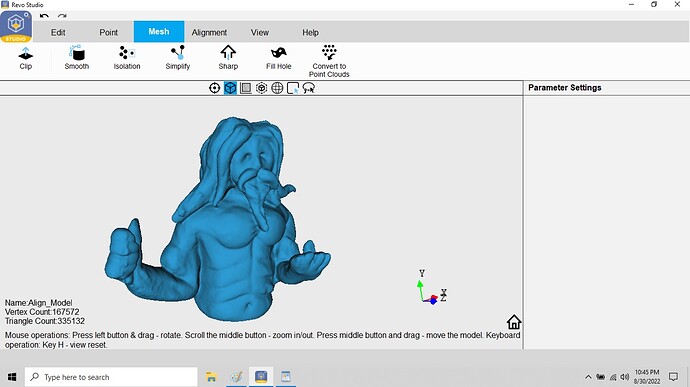Convert mesh to Point Clouds

pyautogui.click(x=329, y=61)
